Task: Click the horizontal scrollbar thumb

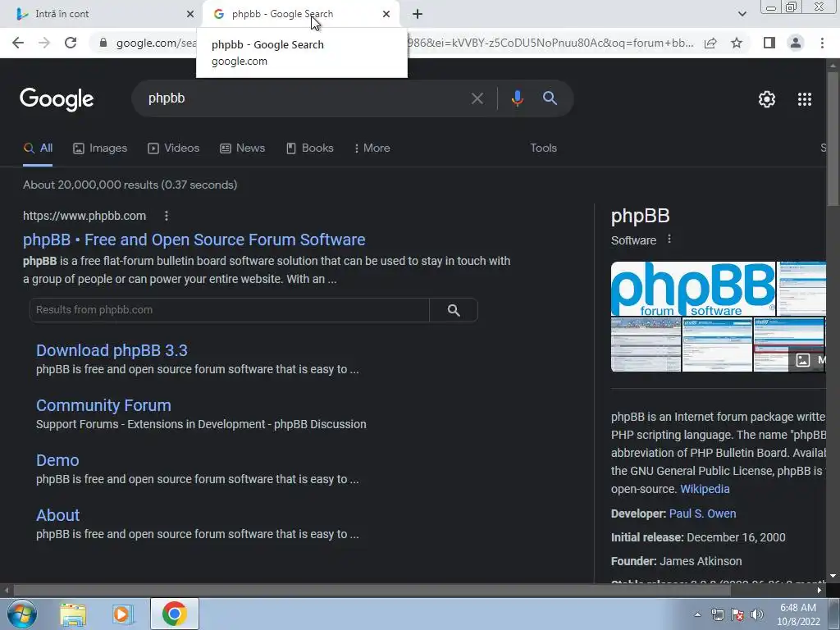Action: pos(372,590)
